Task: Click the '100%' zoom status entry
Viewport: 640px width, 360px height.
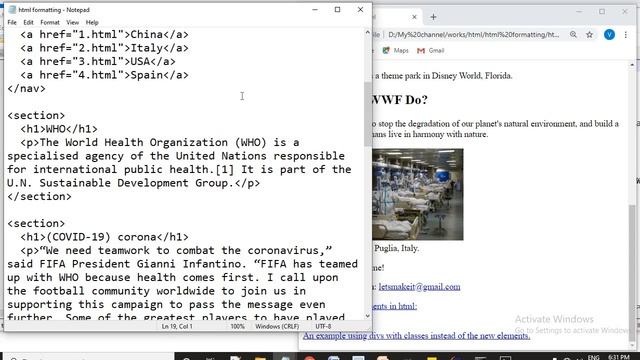Action: point(237,326)
